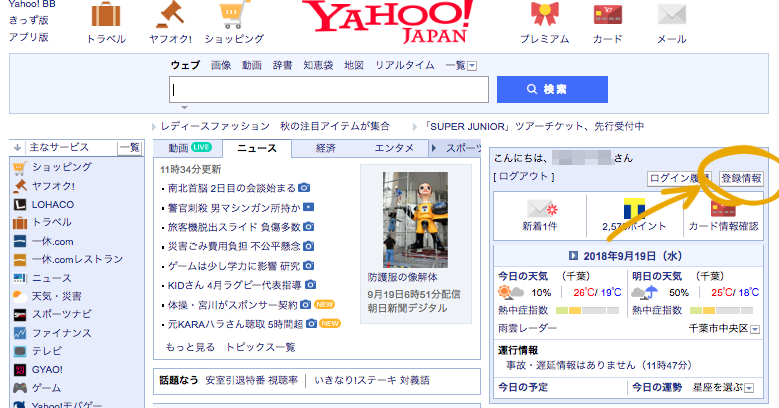Open the 一覧 dropdown in the search categories
Screen dimensions: 779x408
472,66
